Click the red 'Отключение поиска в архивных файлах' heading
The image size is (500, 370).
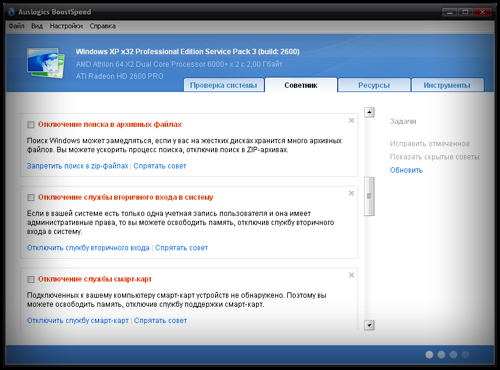[x=110, y=125]
